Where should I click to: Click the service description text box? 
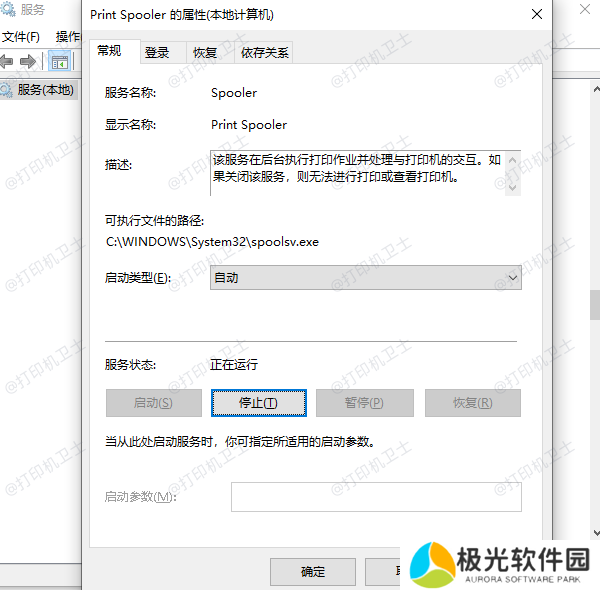pyautogui.click(x=357, y=171)
